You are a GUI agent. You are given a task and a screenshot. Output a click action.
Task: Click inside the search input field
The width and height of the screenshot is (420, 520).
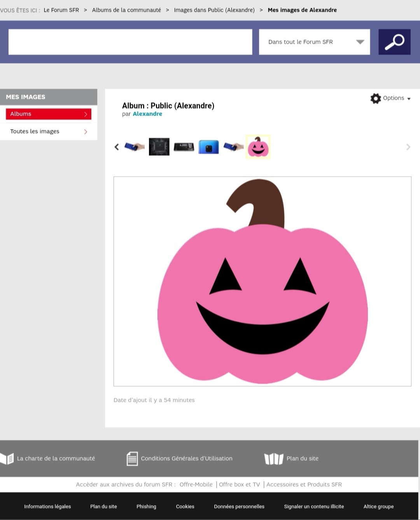[x=130, y=42]
